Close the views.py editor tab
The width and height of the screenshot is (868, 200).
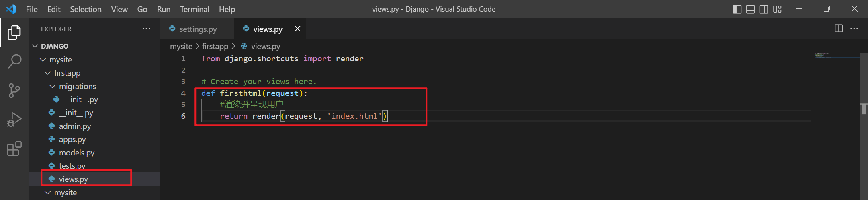tap(297, 29)
